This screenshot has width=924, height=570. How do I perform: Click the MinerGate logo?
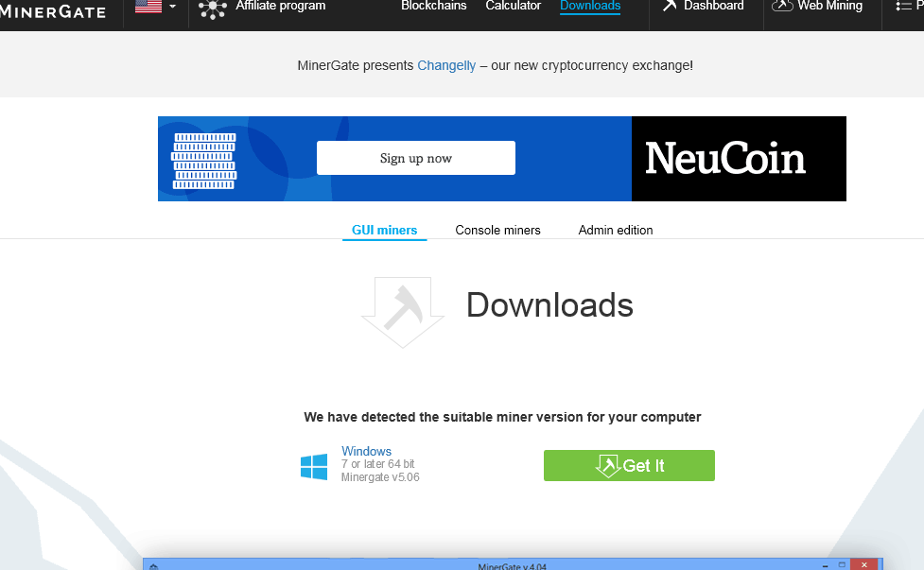(x=52, y=11)
